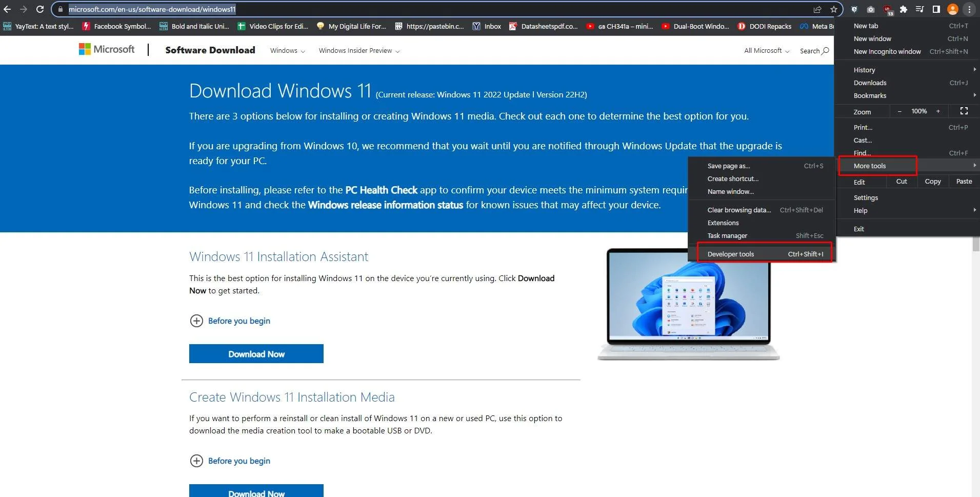Choose New Incognito window

(907, 51)
